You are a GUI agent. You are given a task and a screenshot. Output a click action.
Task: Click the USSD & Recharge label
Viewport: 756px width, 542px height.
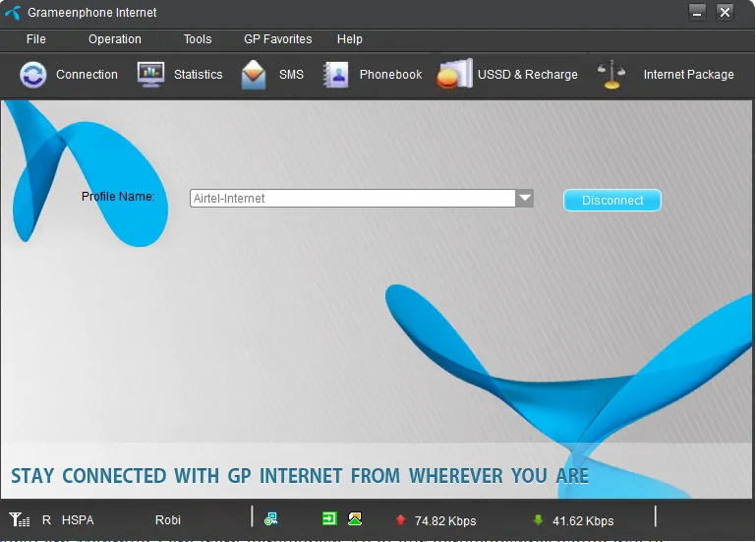tap(528, 75)
